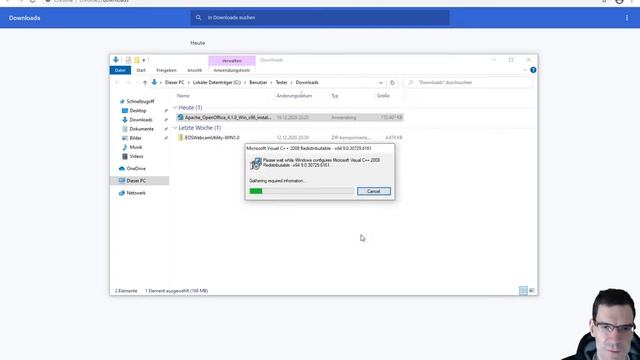
Task: Click the blue download arrow title bar icon
Action: tap(116, 60)
